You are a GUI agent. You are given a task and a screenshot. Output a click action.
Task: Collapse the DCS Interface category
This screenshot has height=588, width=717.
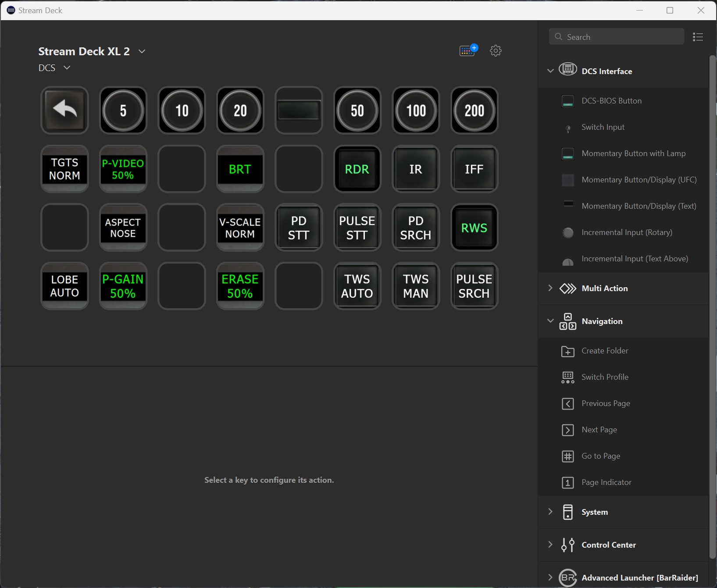(x=550, y=71)
